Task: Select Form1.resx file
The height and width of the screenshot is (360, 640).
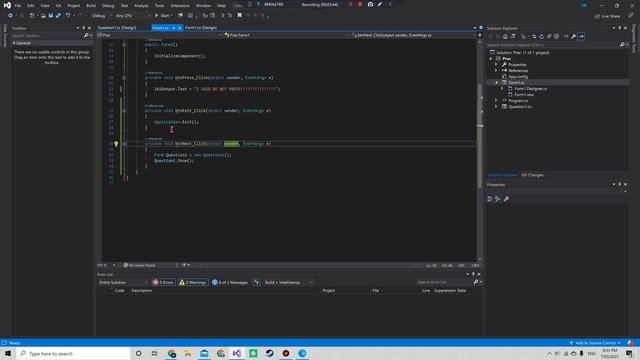Action: click(524, 95)
